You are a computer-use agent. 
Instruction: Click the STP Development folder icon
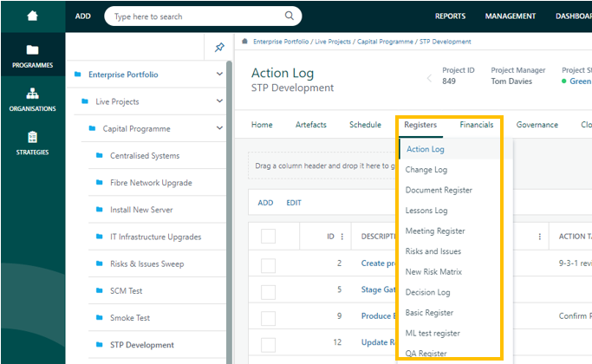click(100, 344)
